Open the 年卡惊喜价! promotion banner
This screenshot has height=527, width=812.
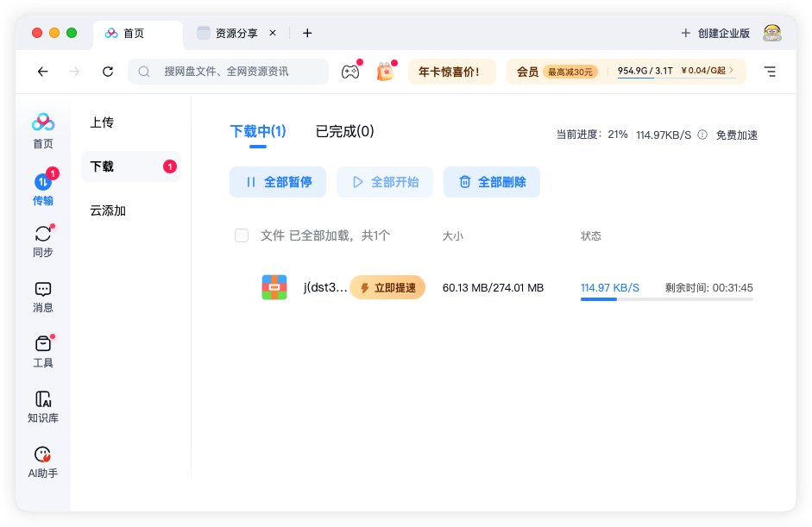[x=452, y=72]
